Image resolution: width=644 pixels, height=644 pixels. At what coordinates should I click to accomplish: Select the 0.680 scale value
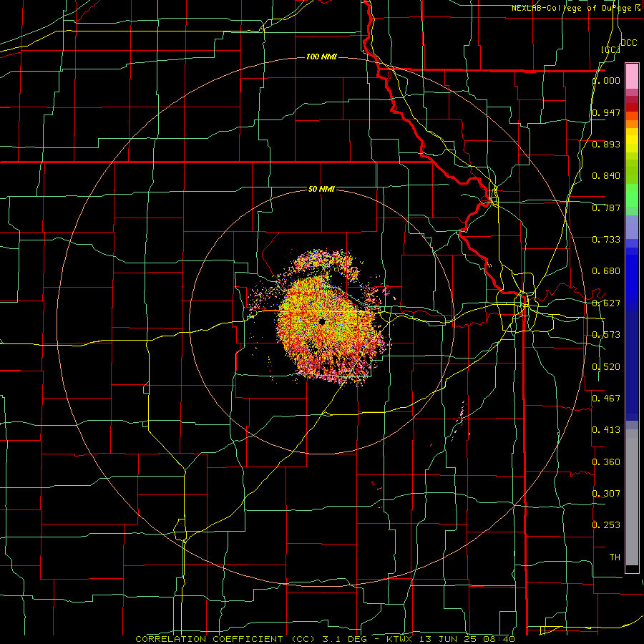click(606, 271)
